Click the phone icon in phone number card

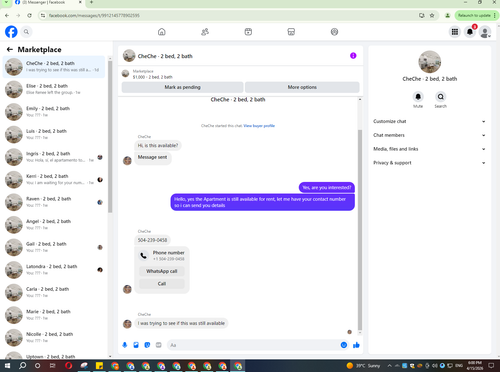[143, 256]
